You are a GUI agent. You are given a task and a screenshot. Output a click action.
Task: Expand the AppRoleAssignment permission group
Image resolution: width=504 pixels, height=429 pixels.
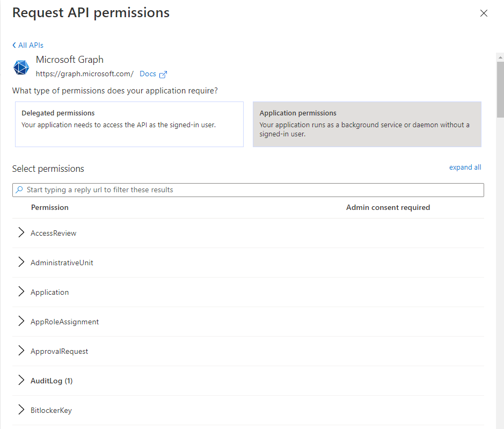[x=21, y=321]
